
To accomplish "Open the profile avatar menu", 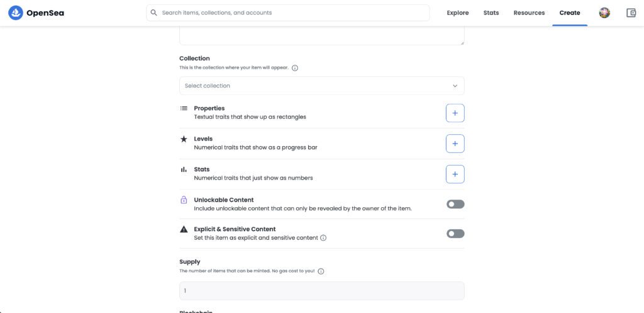I will click(604, 13).
